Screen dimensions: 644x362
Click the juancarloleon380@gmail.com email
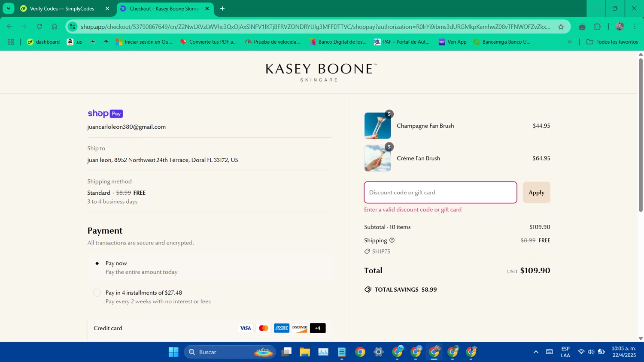coord(127,127)
